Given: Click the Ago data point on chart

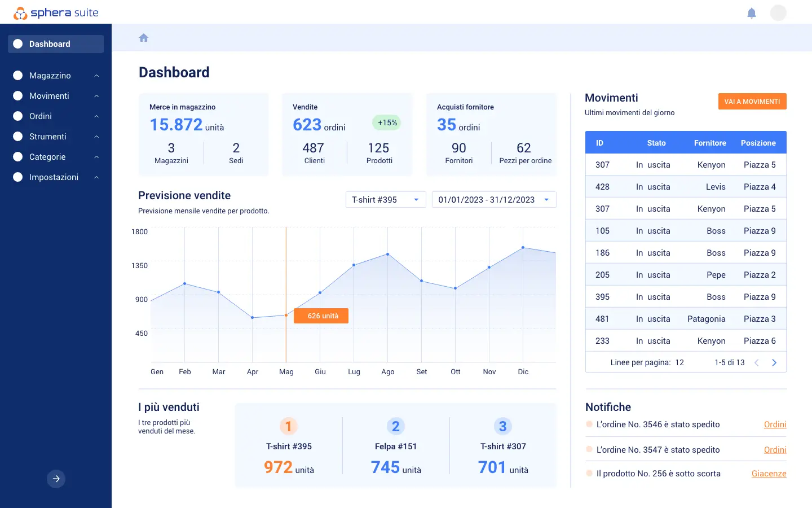Looking at the screenshot, I should 388,254.
